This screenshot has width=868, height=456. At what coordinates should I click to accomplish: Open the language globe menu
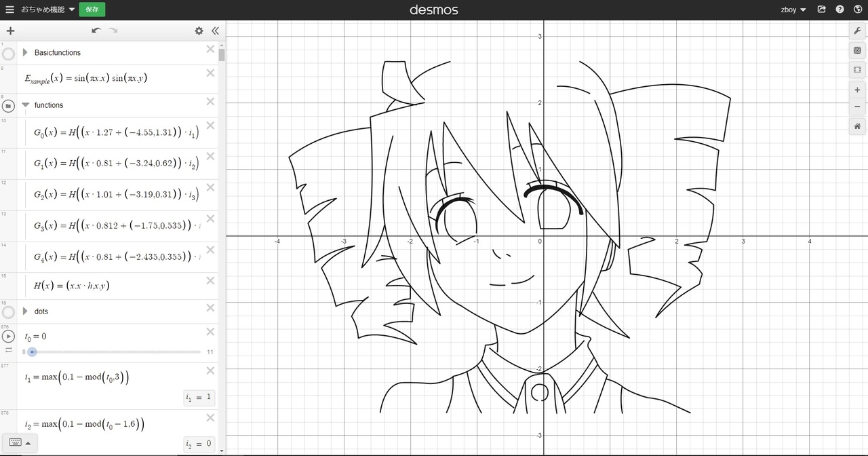pyautogui.click(x=858, y=9)
